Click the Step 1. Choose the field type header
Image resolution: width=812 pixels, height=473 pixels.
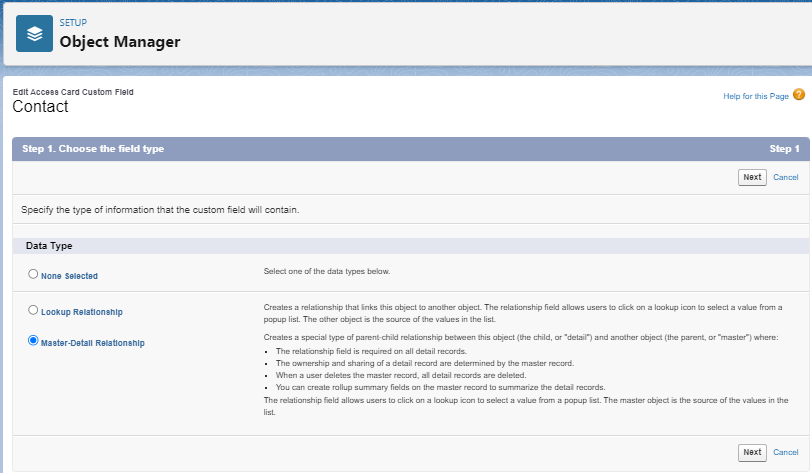click(93, 149)
